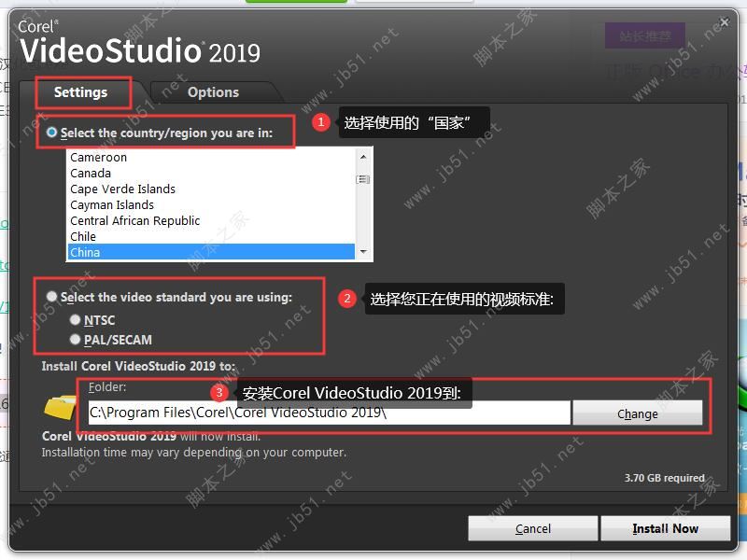The width and height of the screenshot is (747, 560).
Task: Click the country list scroll down arrow
Action: pyautogui.click(x=363, y=251)
